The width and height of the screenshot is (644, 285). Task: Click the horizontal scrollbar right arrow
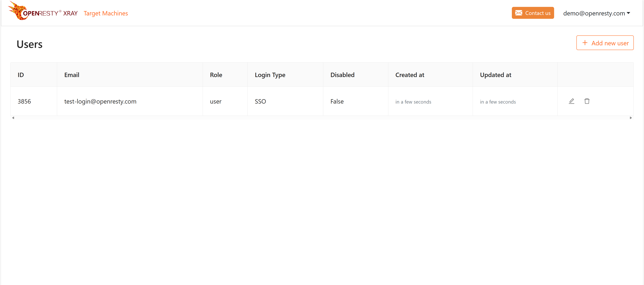[631, 118]
